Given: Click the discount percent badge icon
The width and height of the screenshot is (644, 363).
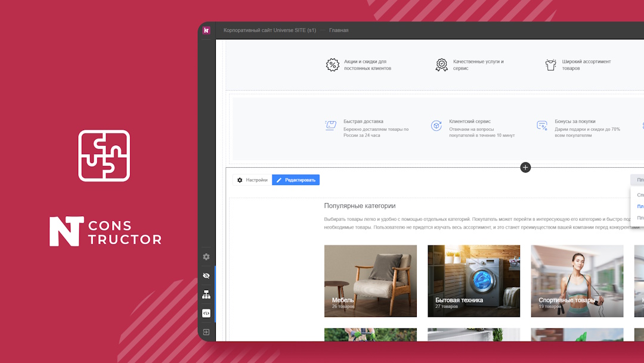Looking at the screenshot, I should point(332,65).
